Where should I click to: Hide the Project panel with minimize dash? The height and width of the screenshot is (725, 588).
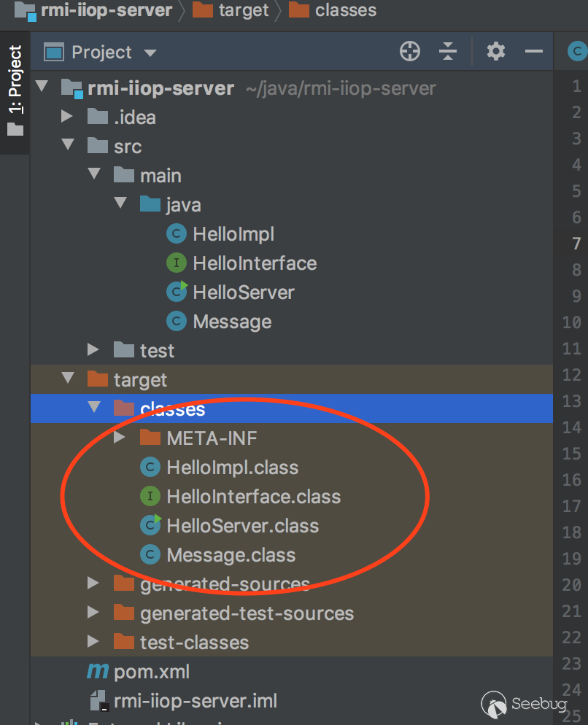(x=534, y=52)
